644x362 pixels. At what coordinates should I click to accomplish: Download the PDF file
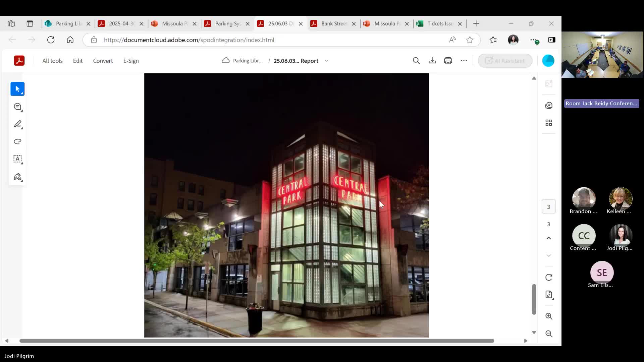[x=432, y=61]
